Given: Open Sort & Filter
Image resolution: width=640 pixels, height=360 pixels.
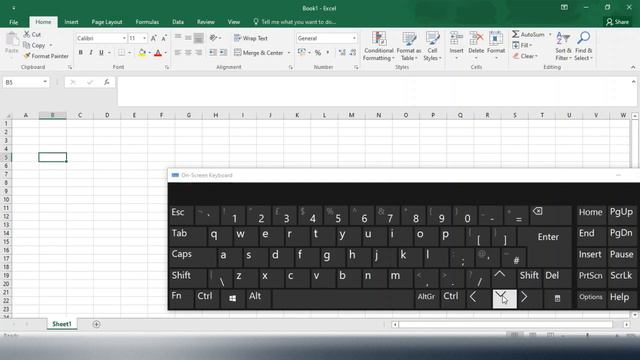Looking at the screenshot, I should (x=563, y=46).
